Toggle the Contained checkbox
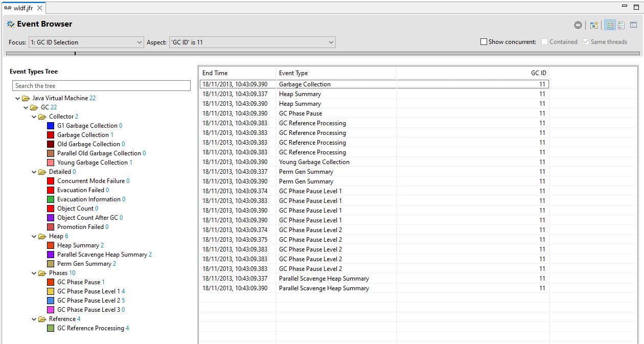Image resolution: width=644 pixels, height=344 pixels. pyautogui.click(x=545, y=42)
